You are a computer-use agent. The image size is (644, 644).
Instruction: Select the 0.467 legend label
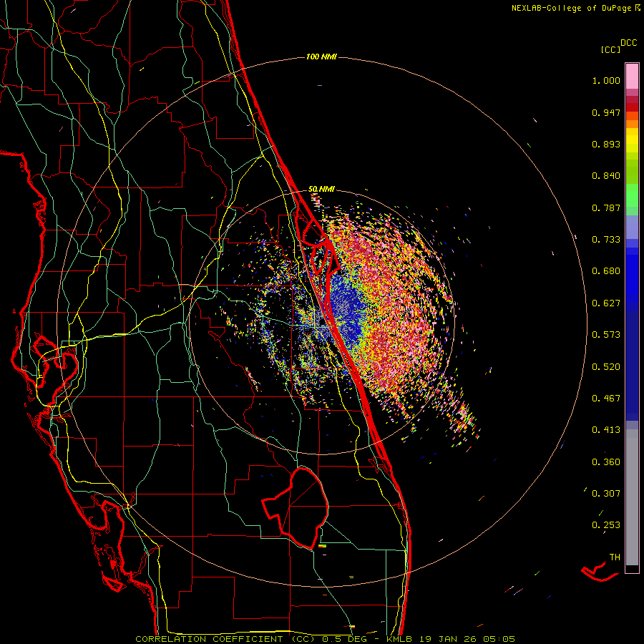606,399
